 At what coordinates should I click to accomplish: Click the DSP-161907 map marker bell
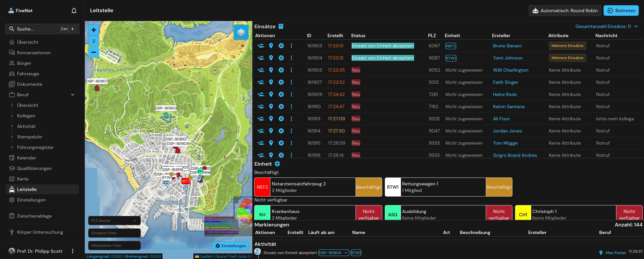97,88
